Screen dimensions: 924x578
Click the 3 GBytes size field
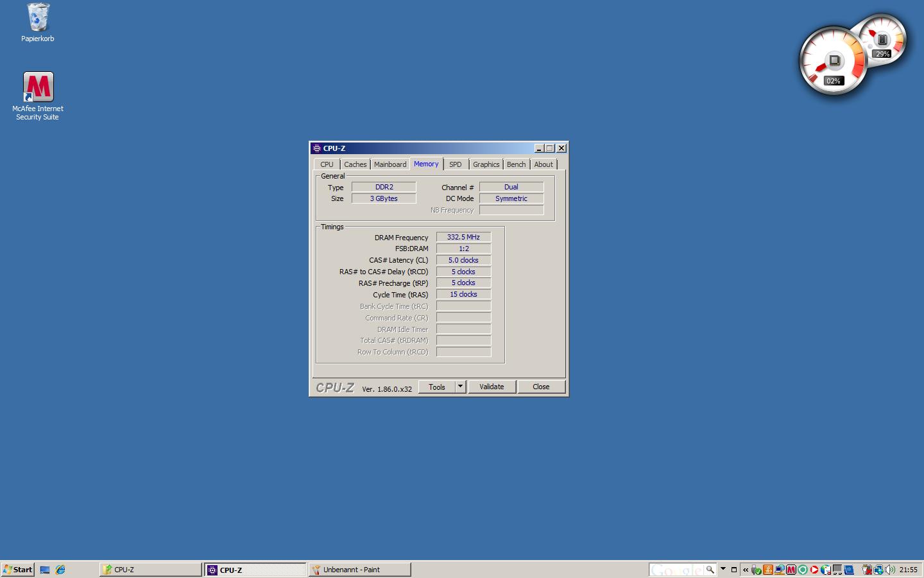point(384,198)
